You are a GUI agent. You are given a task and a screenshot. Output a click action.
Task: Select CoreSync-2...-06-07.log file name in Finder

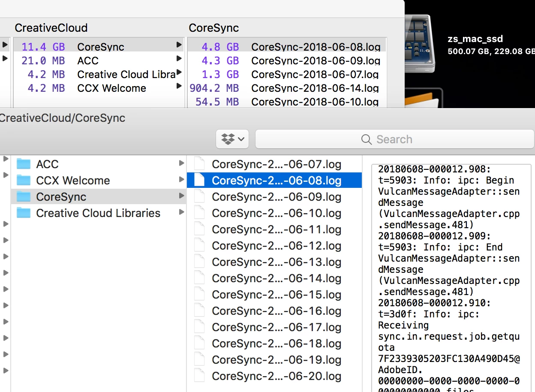click(277, 164)
